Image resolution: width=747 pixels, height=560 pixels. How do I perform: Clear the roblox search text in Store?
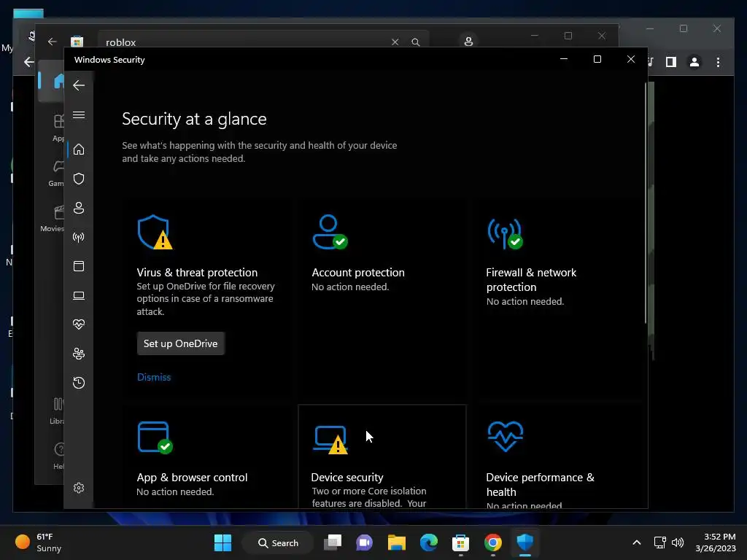coord(395,42)
